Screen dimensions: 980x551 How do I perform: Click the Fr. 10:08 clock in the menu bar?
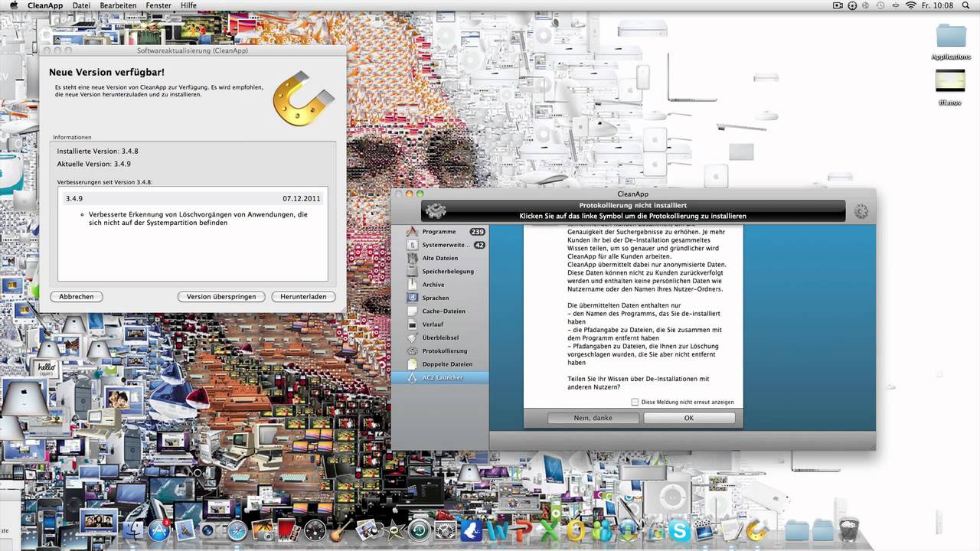[938, 5]
